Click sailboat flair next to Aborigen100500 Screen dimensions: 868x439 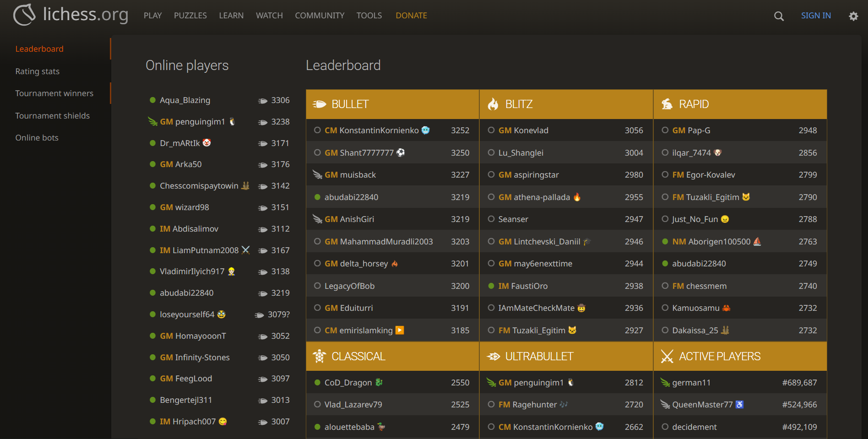(x=757, y=241)
